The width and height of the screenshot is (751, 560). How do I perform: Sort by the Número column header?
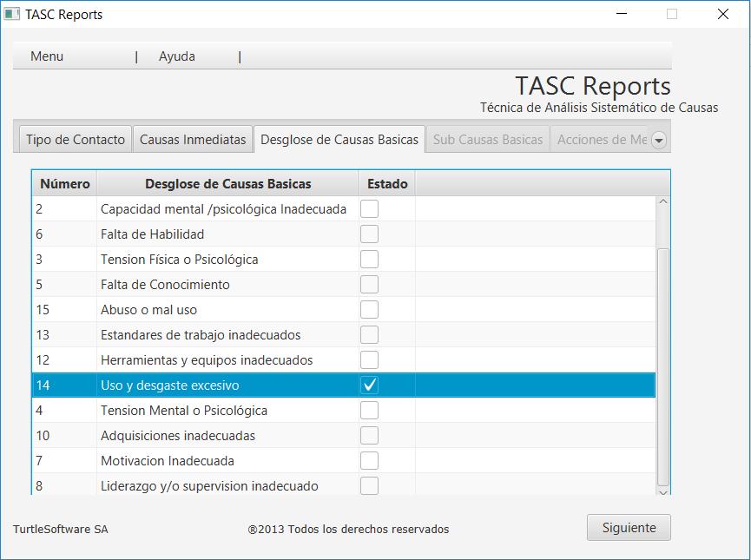click(64, 183)
